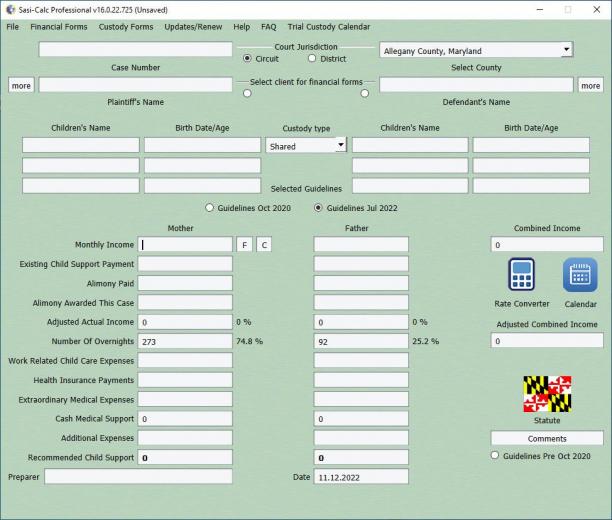612x520 pixels.
Task: Open the Custody Forms menu
Action: (126, 27)
